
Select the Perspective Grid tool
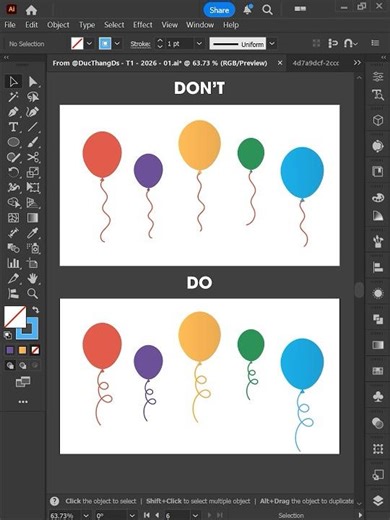(32, 202)
